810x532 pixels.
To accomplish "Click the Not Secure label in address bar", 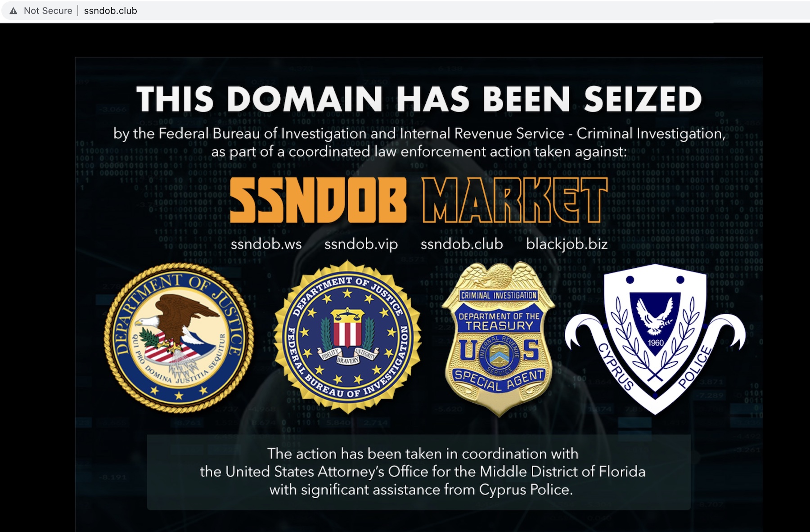I will (x=48, y=11).
